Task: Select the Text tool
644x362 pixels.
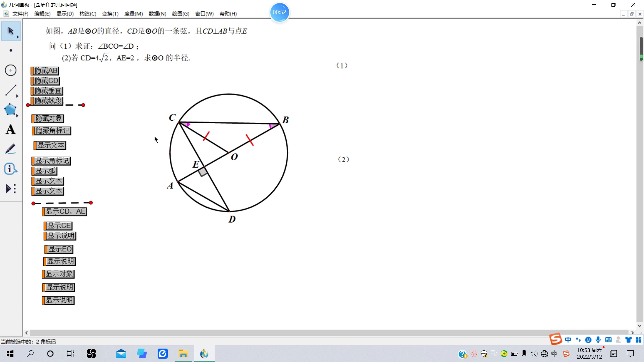Action: coord(10,129)
